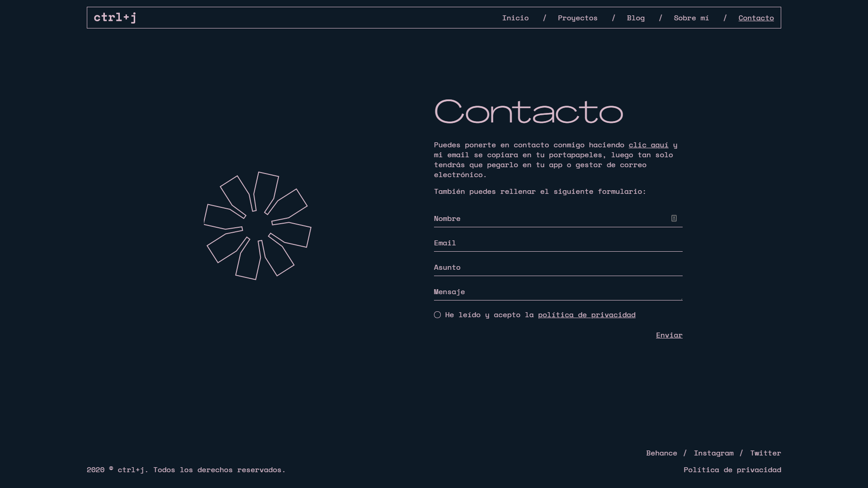Click the ctrl+j logo in header
Image resolution: width=868 pixels, height=488 pixels.
[115, 18]
